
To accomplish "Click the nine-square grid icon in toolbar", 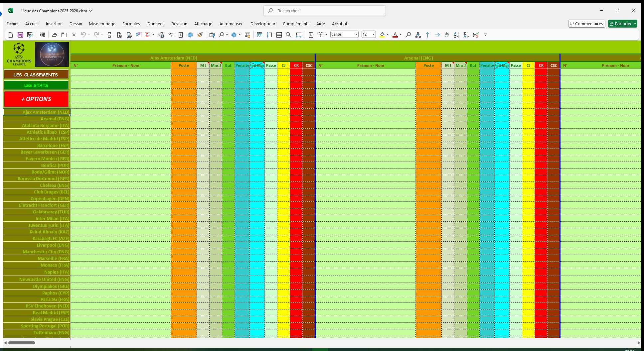I will [42, 35].
